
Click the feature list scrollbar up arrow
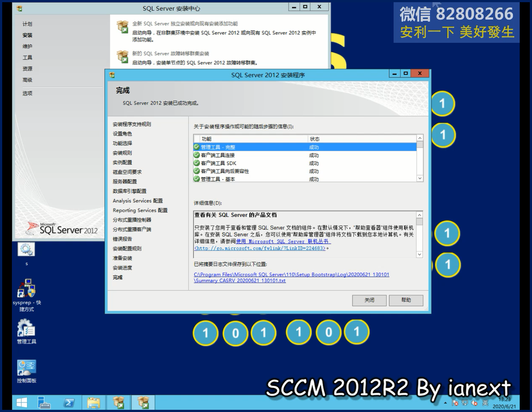tap(420, 138)
